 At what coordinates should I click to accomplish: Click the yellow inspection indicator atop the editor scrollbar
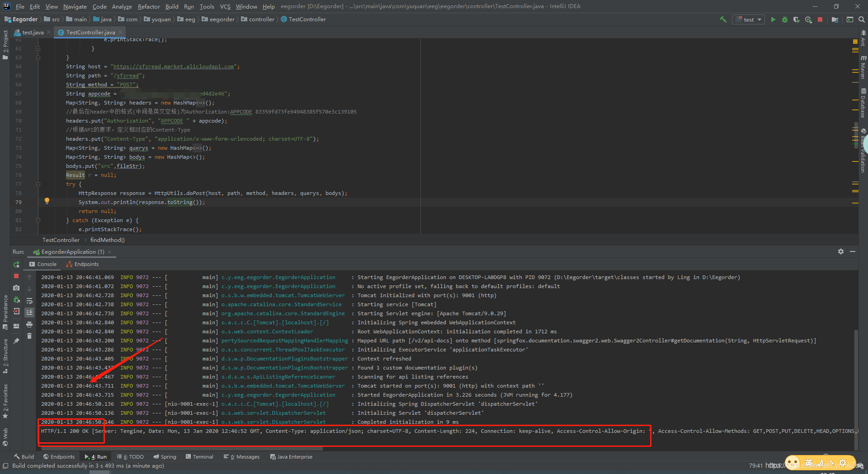click(855, 42)
